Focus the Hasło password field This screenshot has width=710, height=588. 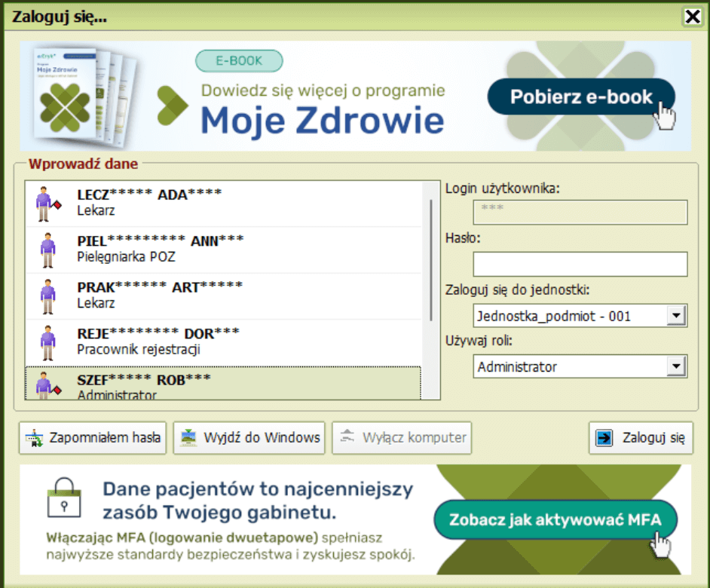pos(580,264)
